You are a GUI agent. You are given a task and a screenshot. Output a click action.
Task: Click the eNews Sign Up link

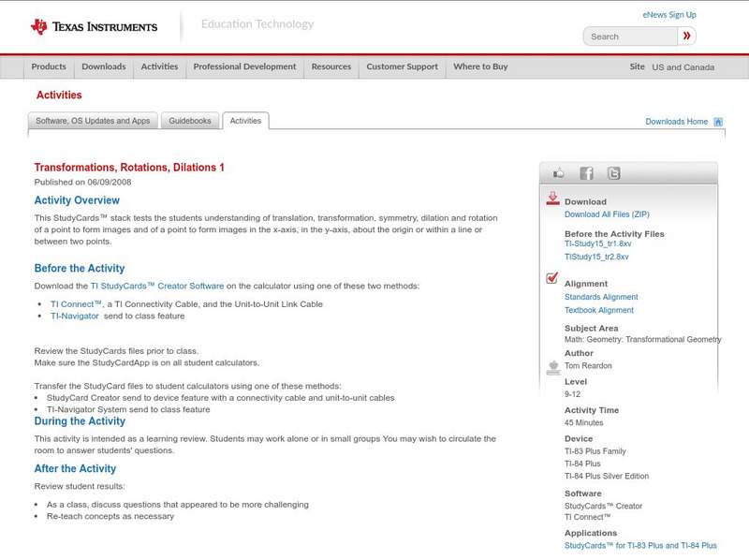[669, 15]
